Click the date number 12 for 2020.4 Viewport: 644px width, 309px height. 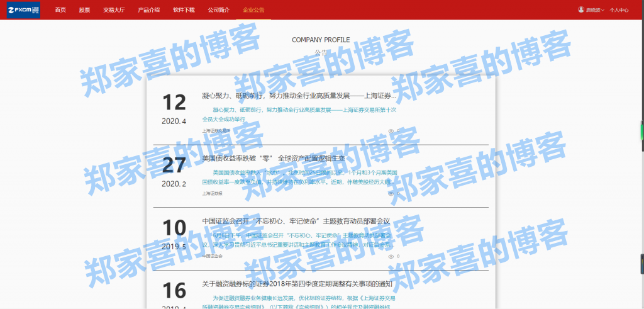click(x=174, y=103)
